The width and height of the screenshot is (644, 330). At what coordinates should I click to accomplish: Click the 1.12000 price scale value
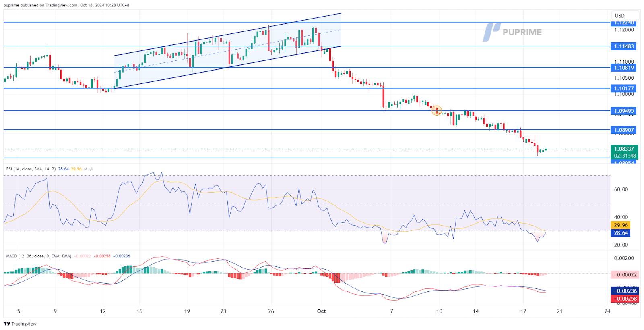click(x=624, y=30)
